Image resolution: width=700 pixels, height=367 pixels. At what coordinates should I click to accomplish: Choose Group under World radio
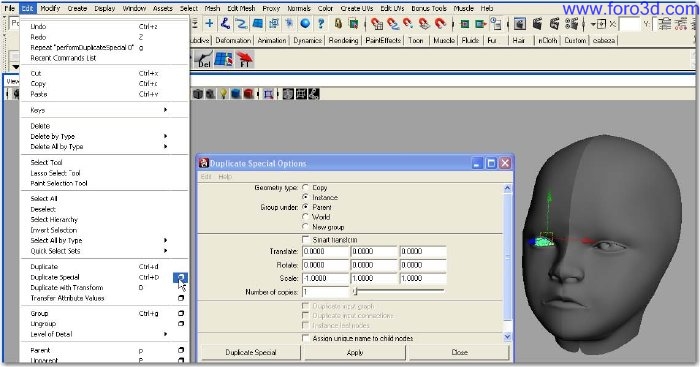point(305,217)
